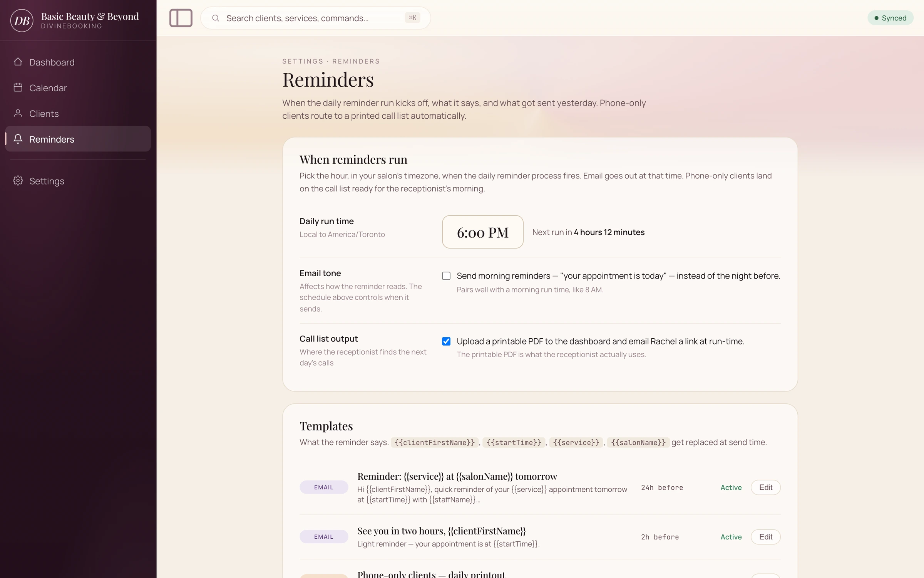Click the '2h before' timing label
Image resolution: width=924 pixels, height=578 pixels.
[660, 537]
